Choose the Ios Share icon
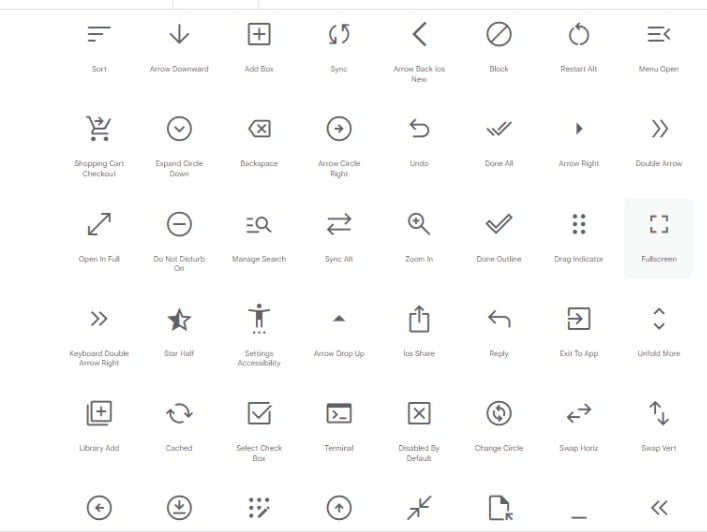The image size is (707, 532). pos(419,319)
